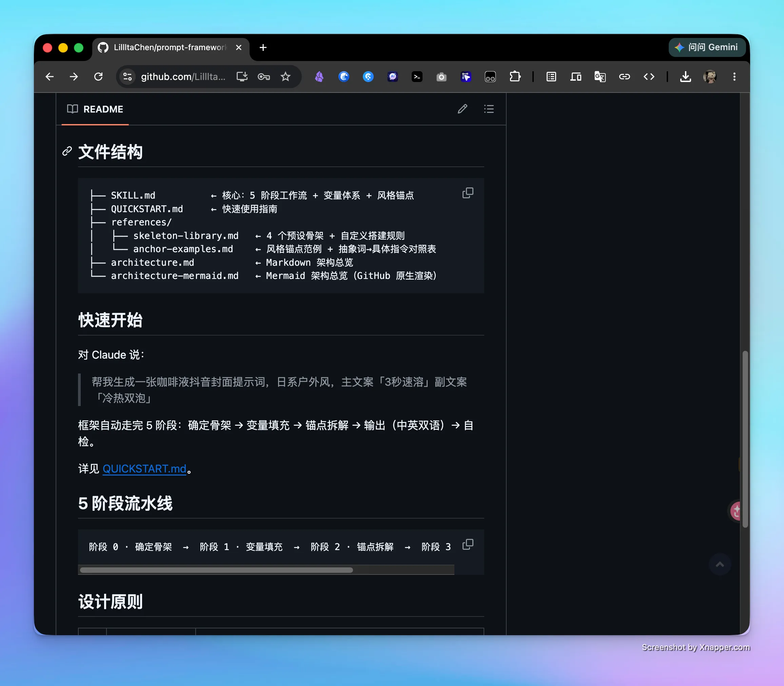The image size is (784, 686).
Task: Open the AI chat extension
Action: 393,77
